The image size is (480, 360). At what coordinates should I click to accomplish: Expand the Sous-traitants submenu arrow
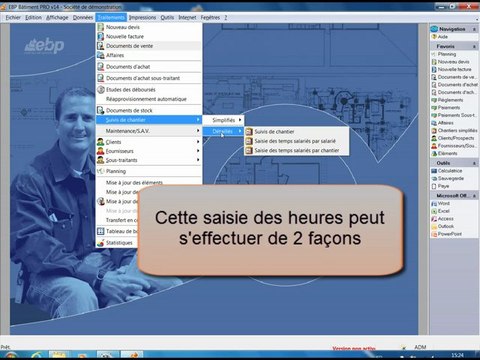point(198,160)
